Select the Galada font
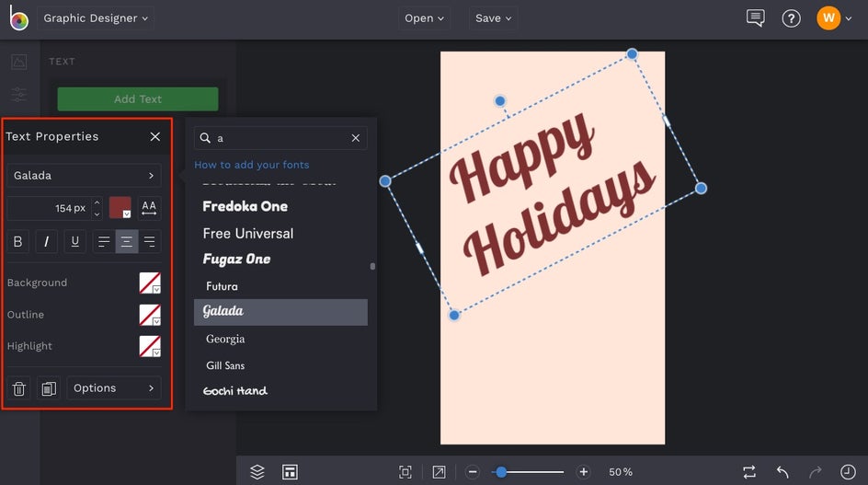 click(280, 312)
